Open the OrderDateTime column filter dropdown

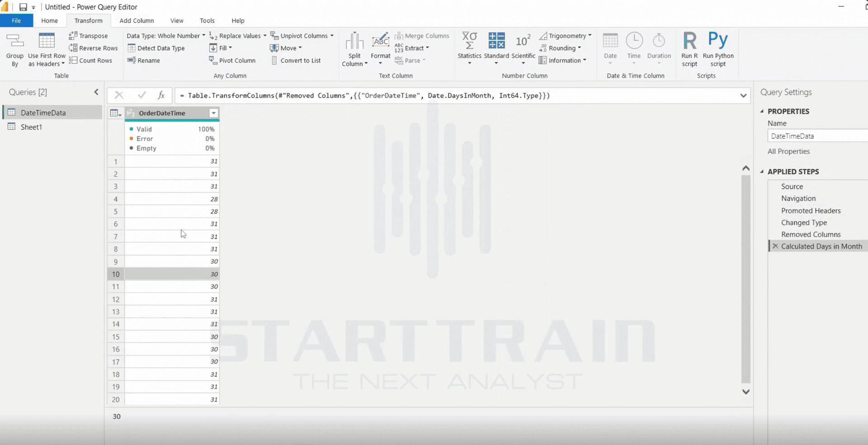tap(213, 113)
